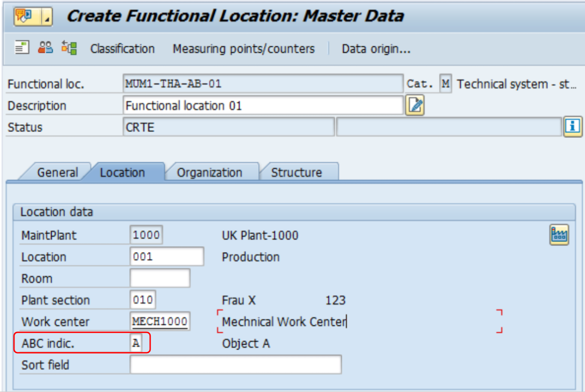Open the services for object dropdown arrow
This screenshot has height=392, width=585.
click(x=47, y=17)
